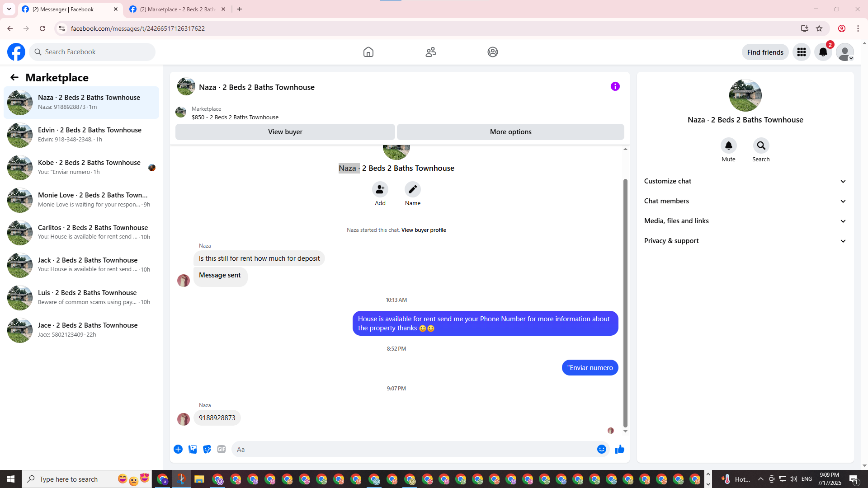Open the emoji picker
The height and width of the screenshot is (488, 868).
click(x=602, y=449)
